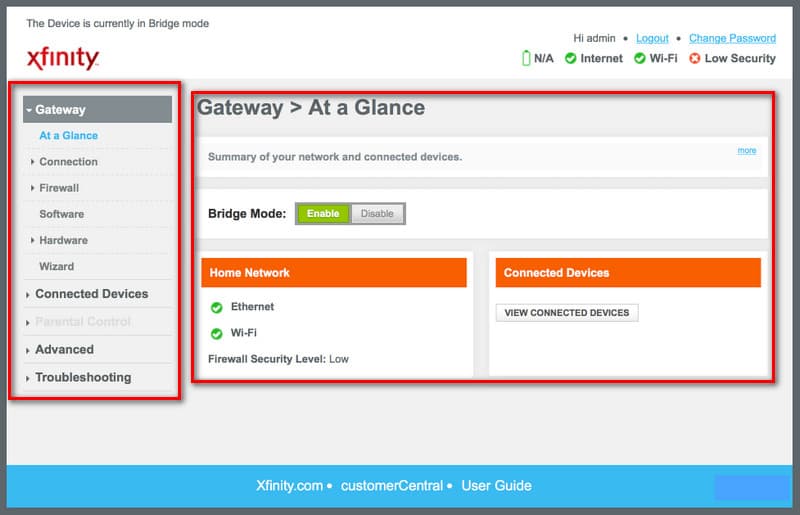Expand the Hardware submenu
This screenshot has width=800, height=515.
coord(63,240)
